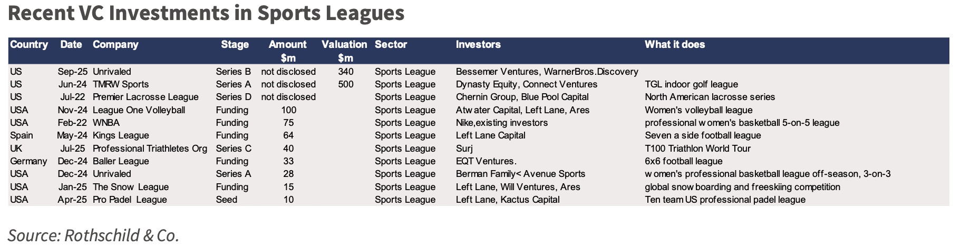
Task: Select the Pro Padel League cell
Action: [130, 200]
